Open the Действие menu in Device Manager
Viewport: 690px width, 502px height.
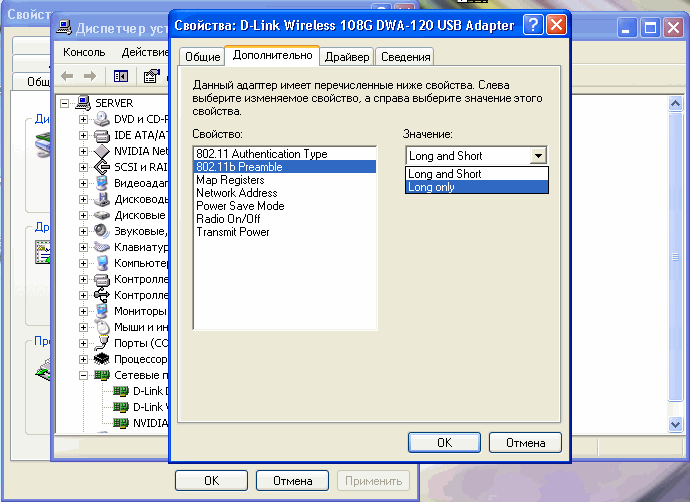[x=145, y=52]
